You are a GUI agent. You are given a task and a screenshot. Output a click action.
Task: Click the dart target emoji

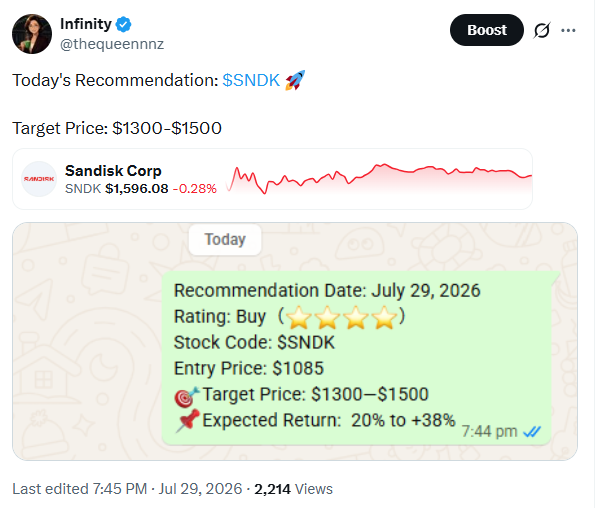[187, 396]
